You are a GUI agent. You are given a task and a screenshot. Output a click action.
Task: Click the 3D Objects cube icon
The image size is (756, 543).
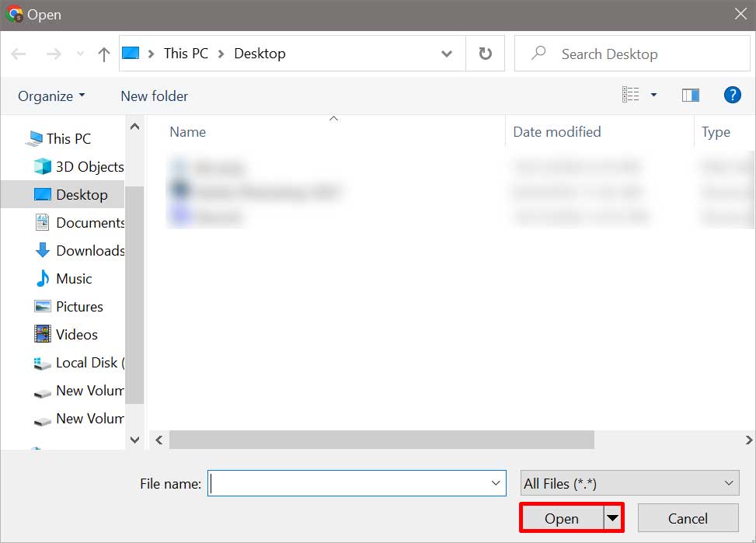coord(43,166)
